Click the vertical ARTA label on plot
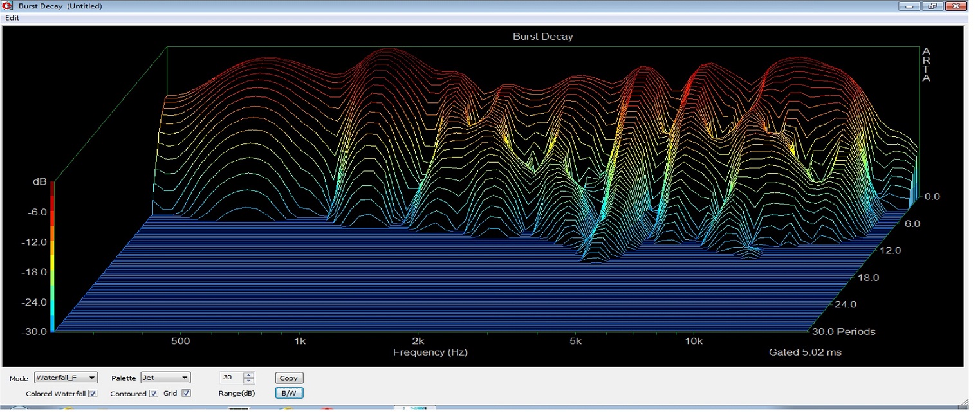The width and height of the screenshot is (980, 420). click(x=926, y=65)
